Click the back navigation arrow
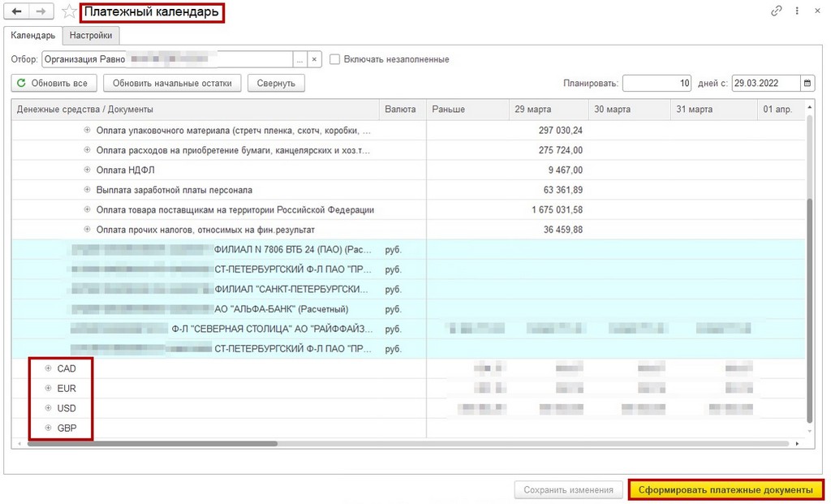Image resolution: width=831 pixels, height=504 pixels. (16, 11)
